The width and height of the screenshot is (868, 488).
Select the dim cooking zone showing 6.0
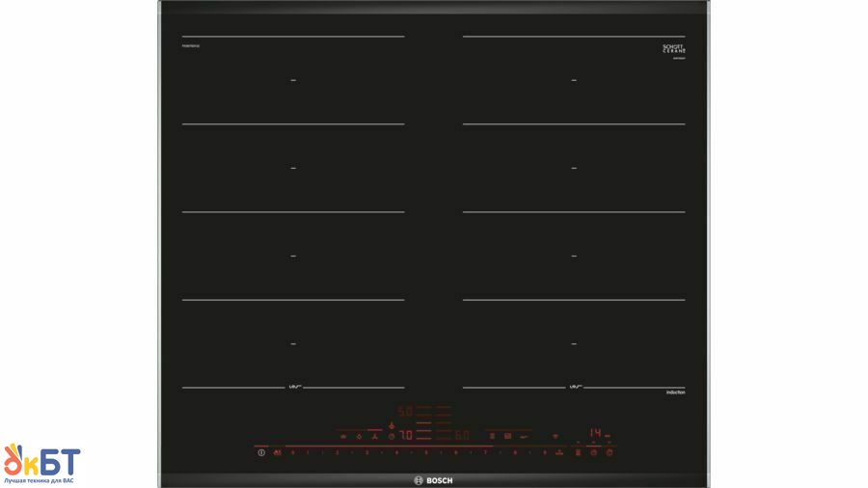(x=462, y=435)
